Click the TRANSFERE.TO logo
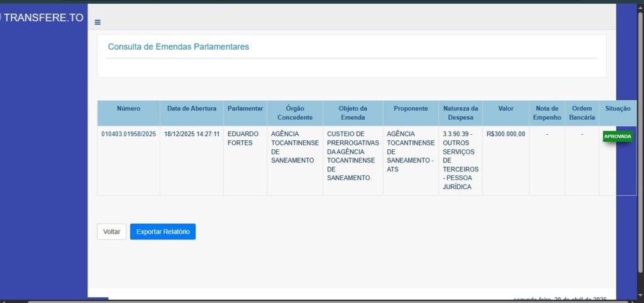Viewport: 644px width, 303px height. coord(43,18)
